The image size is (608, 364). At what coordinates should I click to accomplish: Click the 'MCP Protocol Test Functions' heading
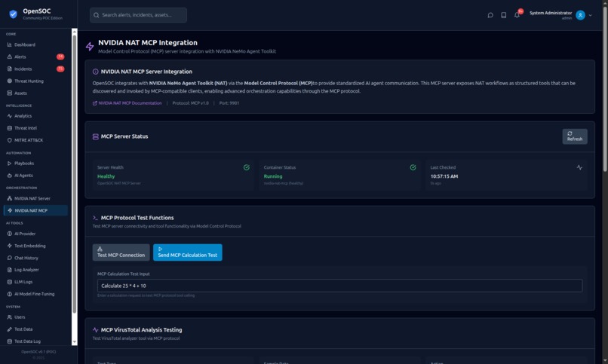click(x=137, y=218)
